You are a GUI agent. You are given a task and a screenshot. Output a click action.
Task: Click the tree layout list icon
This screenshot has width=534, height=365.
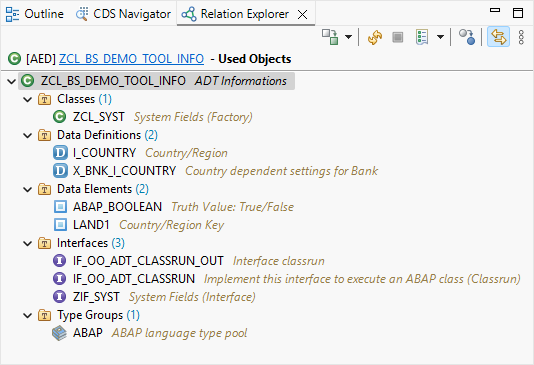tap(422, 37)
